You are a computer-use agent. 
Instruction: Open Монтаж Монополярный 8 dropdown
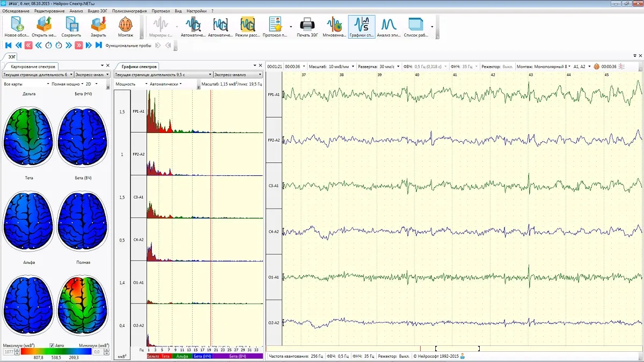point(544,67)
